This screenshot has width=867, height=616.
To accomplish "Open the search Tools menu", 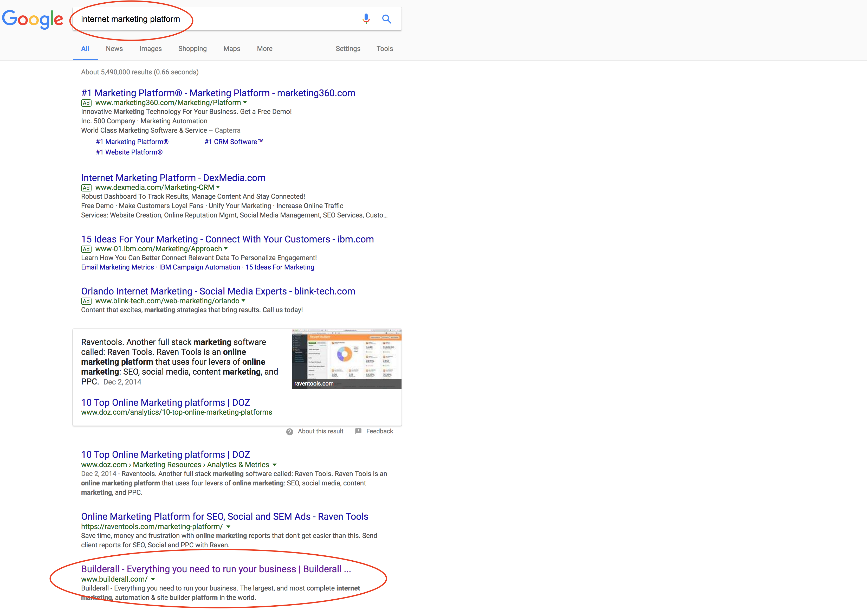I will pos(385,49).
